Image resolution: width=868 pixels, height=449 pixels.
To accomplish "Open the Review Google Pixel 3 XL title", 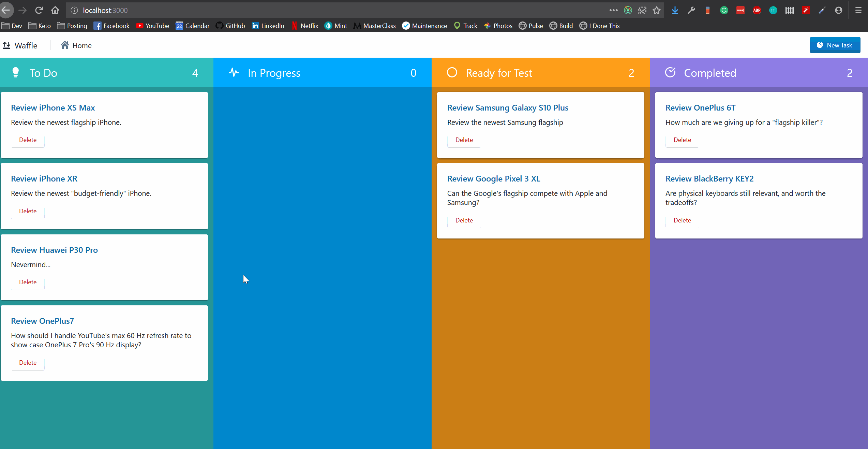I will click(x=494, y=179).
